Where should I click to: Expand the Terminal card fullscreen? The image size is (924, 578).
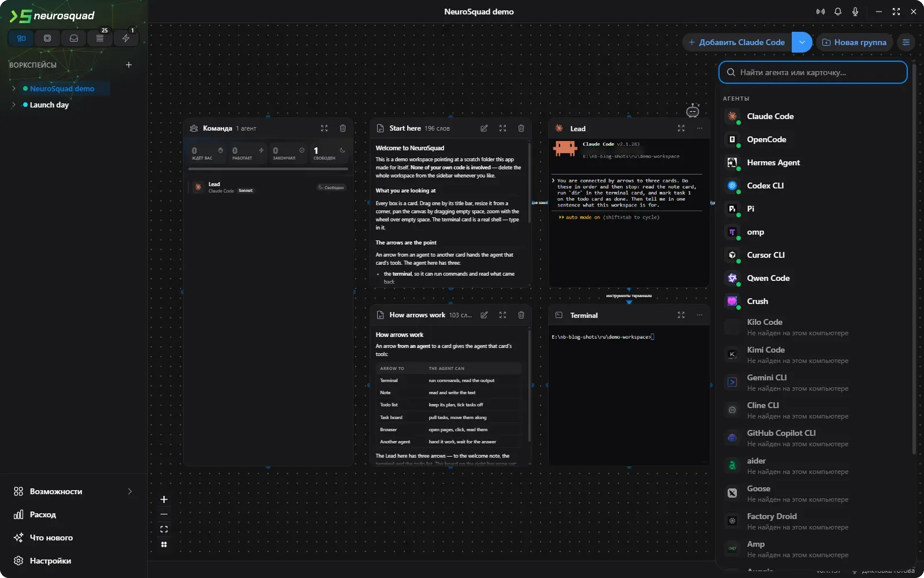coord(681,315)
